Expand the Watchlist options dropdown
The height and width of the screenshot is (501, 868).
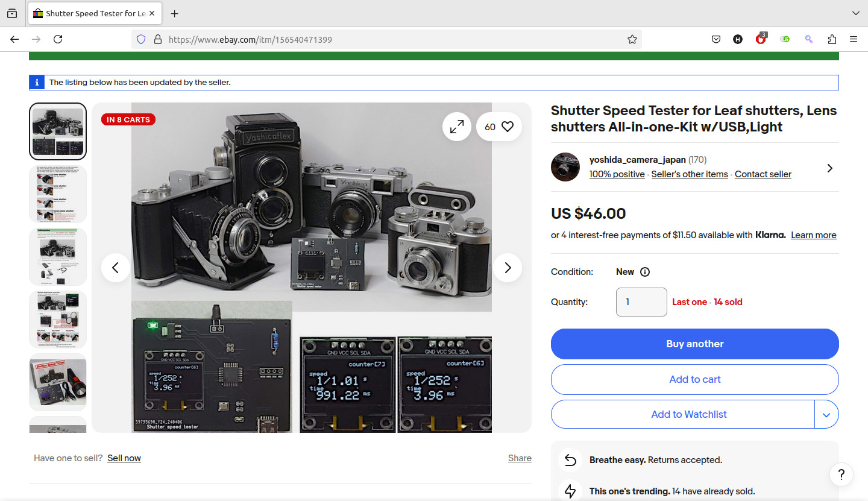coord(826,415)
